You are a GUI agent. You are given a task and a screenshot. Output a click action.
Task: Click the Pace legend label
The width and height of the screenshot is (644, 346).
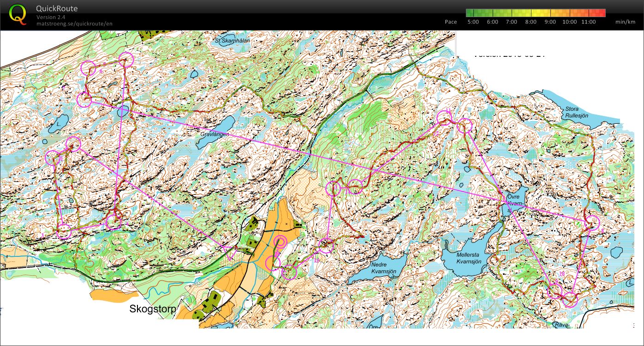tap(451, 22)
